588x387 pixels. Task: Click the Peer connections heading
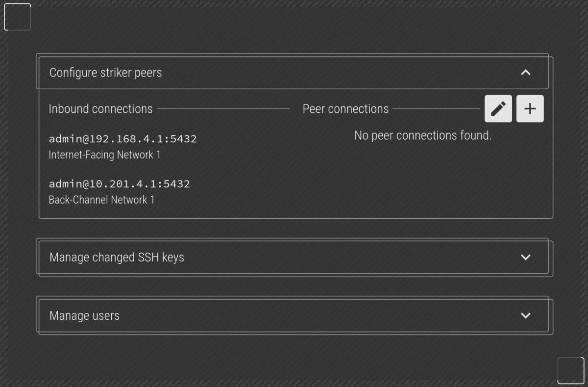click(345, 109)
